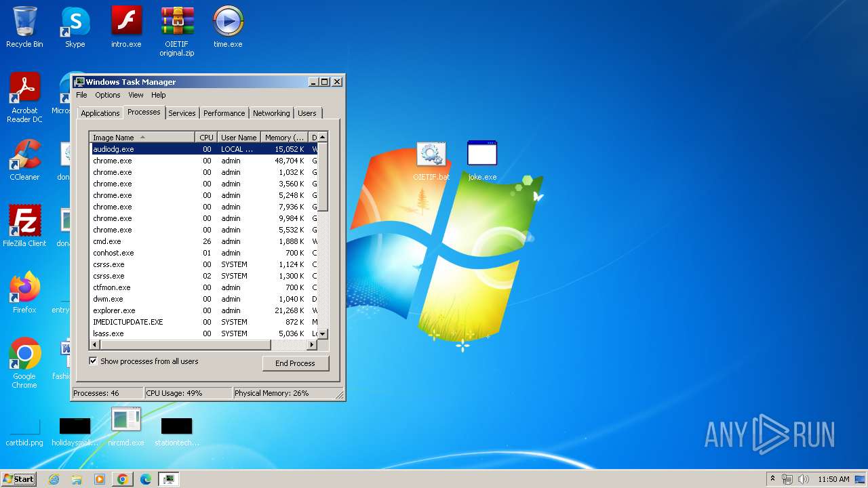This screenshot has height=488, width=868.
Task: Click the process list scroll-up arrow
Action: coord(323,138)
